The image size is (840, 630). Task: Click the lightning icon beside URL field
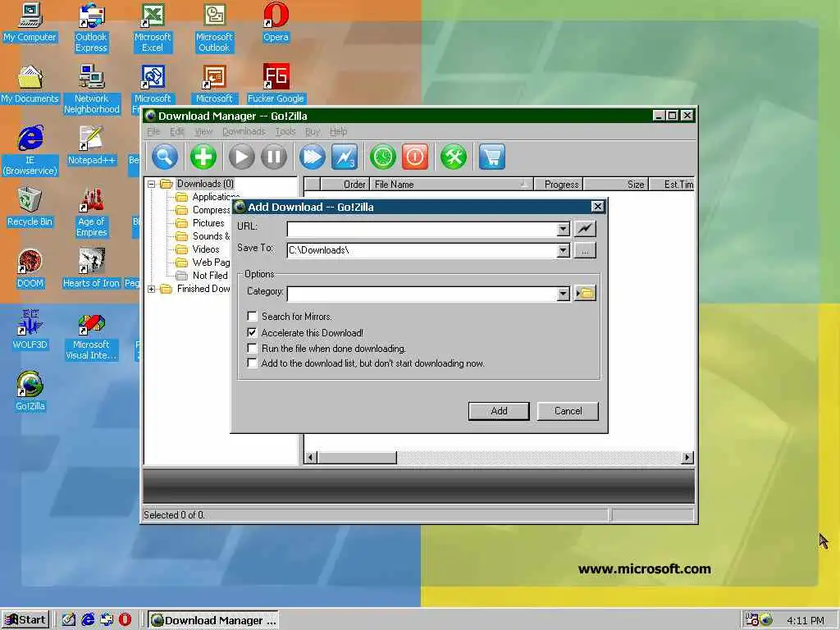[x=585, y=229]
